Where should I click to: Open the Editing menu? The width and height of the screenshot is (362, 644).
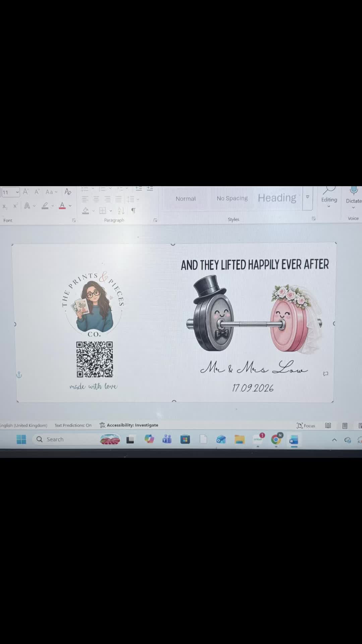coord(329,197)
